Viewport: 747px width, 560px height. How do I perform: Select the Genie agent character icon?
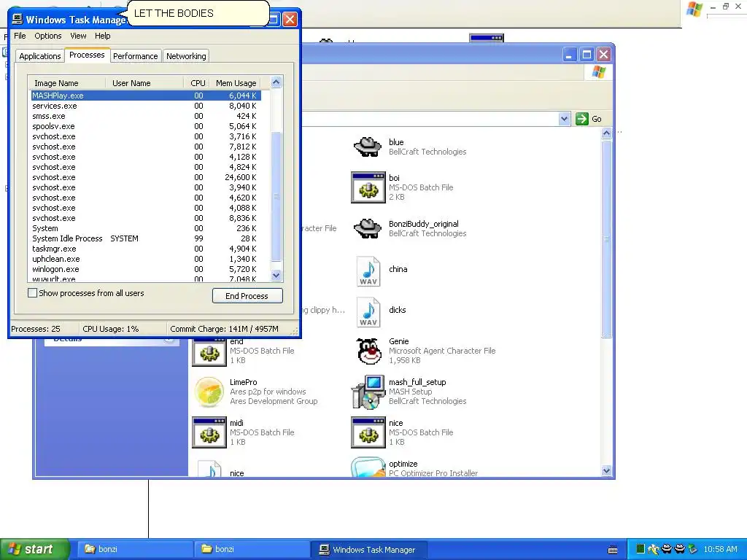click(x=369, y=351)
